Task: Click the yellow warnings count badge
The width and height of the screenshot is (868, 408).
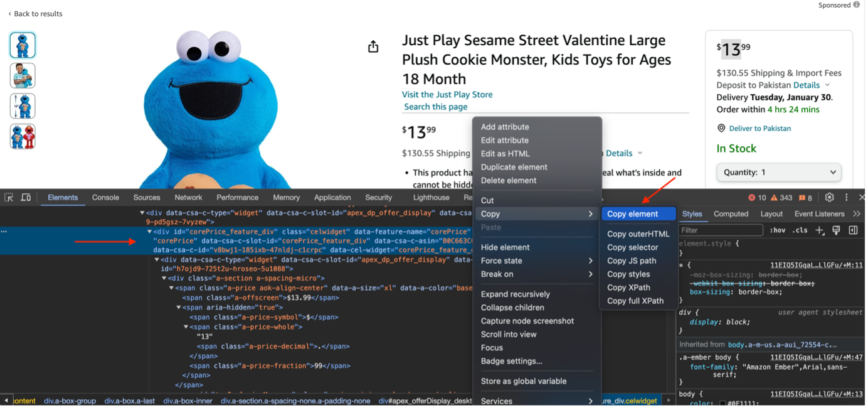Action: coord(783,198)
